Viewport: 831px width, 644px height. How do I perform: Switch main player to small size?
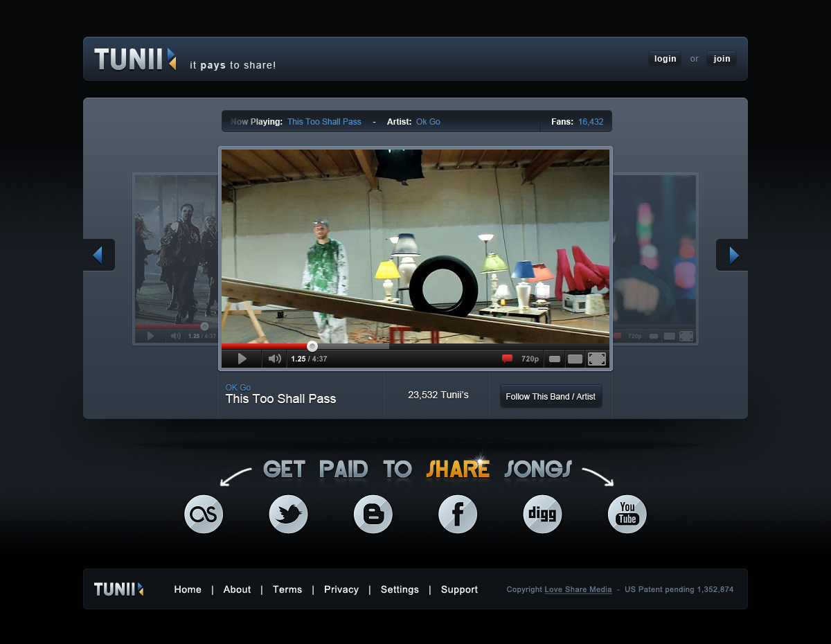tap(555, 359)
